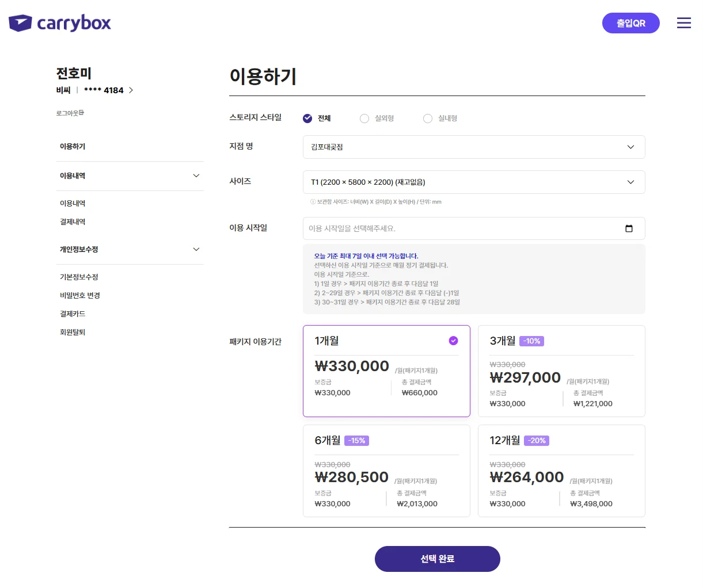Click the ₩660,000 total amount

click(420, 393)
